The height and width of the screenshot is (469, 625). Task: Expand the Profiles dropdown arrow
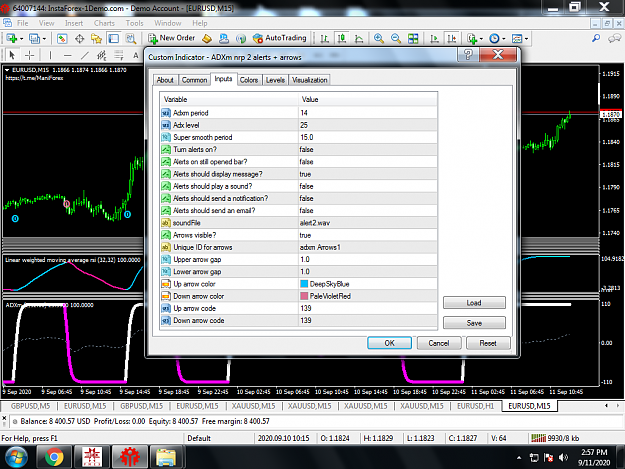44,39
